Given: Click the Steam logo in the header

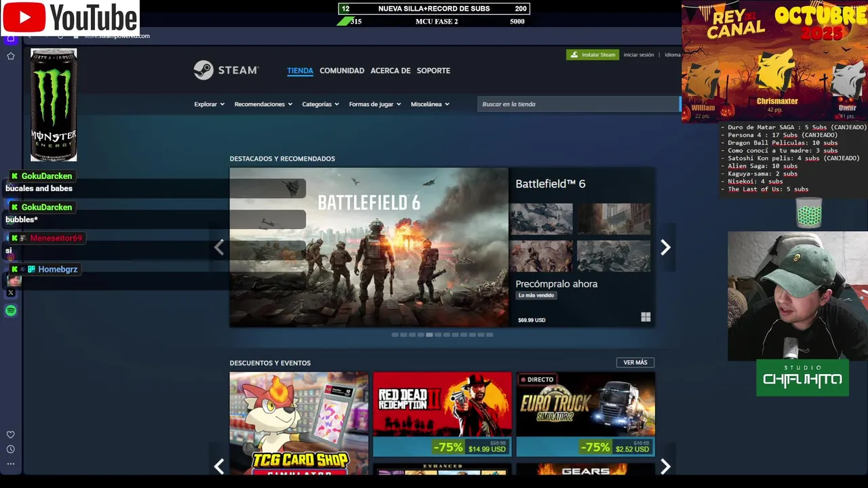Looking at the screenshot, I should [x=226, y=70].
